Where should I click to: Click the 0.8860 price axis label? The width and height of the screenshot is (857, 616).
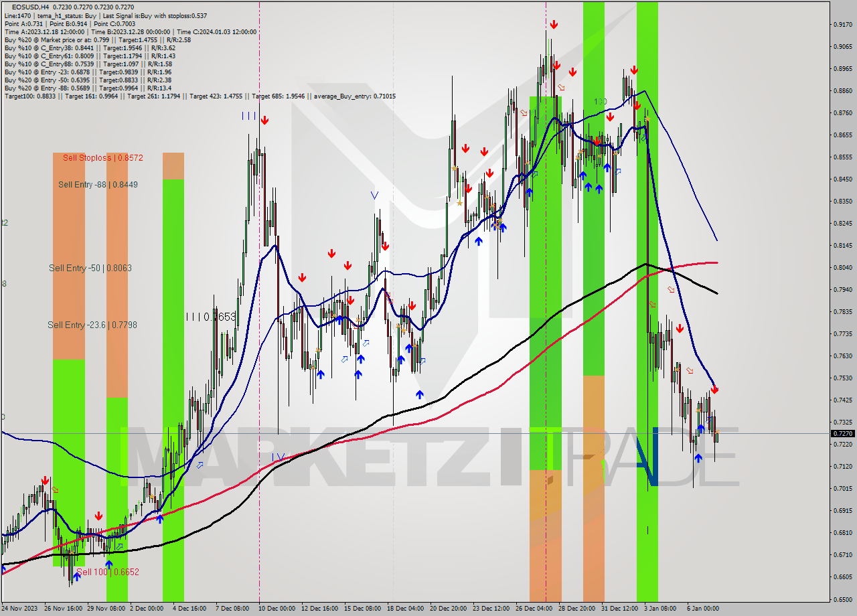click(x=842, y=91)
